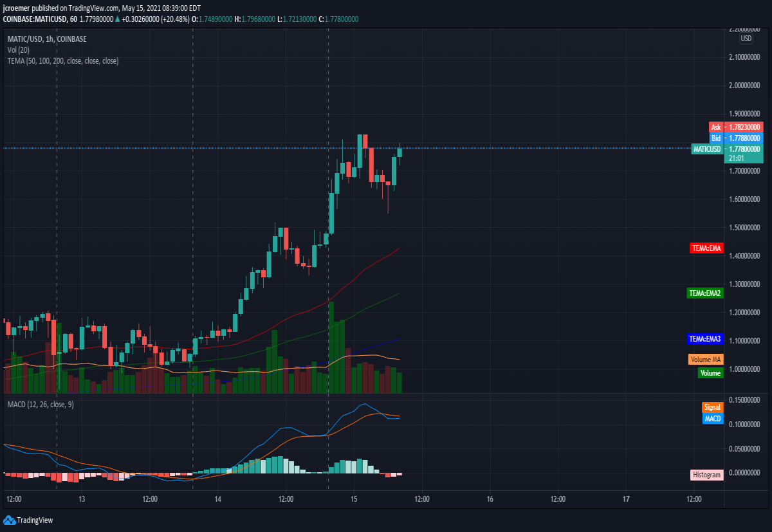Click the dotted current price line

pos(347,149)
